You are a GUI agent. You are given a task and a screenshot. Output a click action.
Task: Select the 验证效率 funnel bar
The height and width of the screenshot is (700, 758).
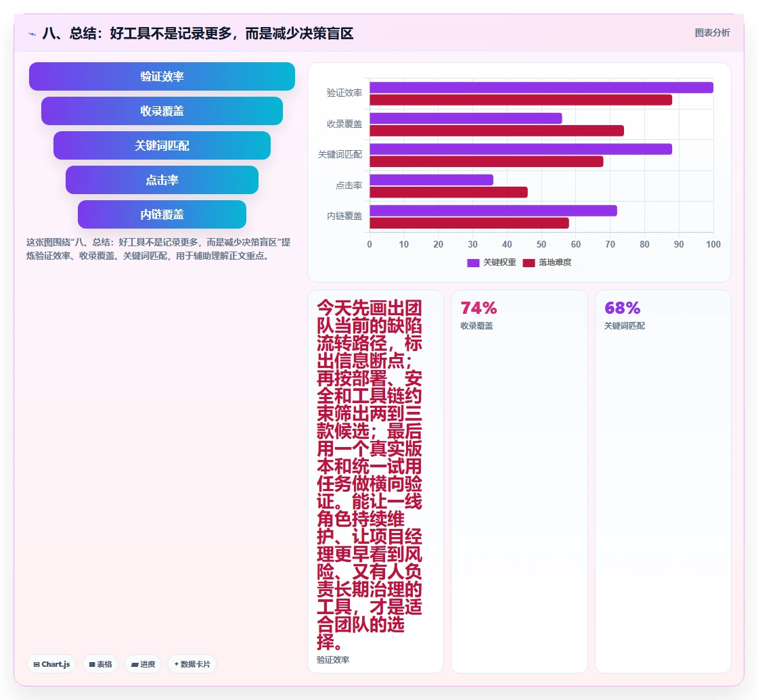(x=162, y=76)
